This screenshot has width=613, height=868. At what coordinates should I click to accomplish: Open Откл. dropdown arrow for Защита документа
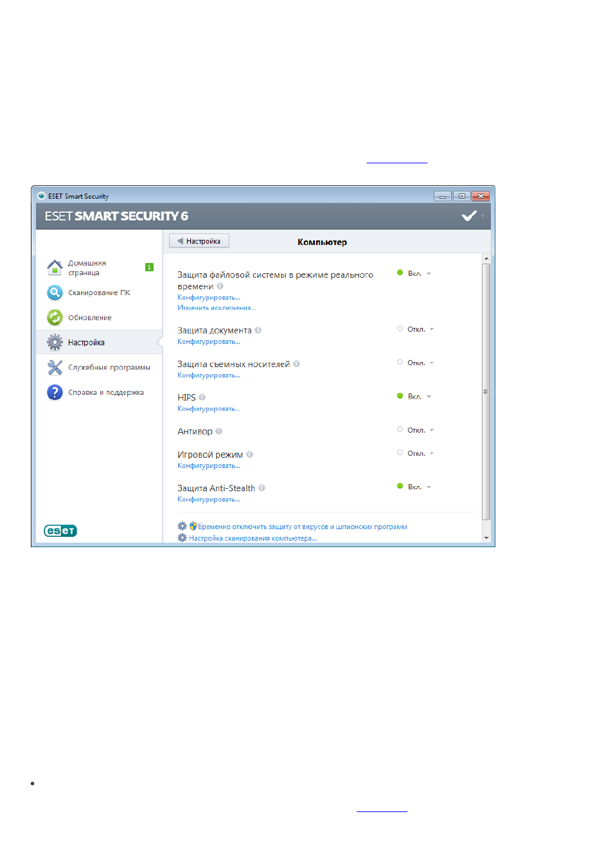click(432, 329)
